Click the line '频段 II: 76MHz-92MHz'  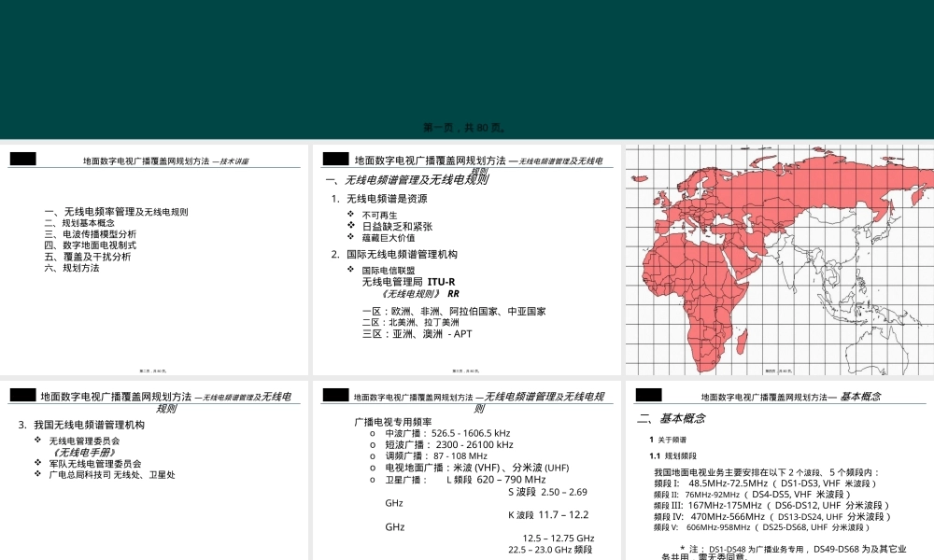point(752,494)
